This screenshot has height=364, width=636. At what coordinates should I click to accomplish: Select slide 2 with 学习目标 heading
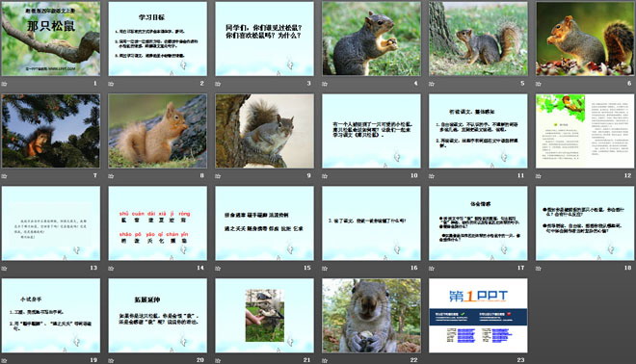(x=157, y=39)
